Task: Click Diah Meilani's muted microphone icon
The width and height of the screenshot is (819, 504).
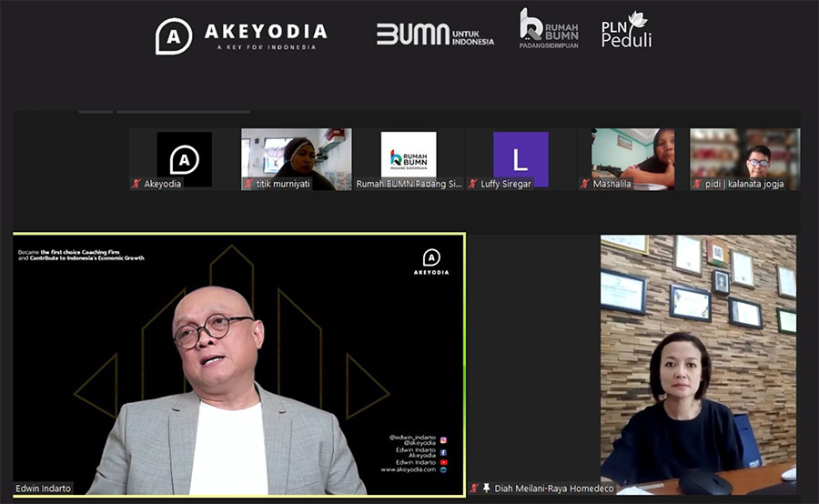Action: coord(474,489)
